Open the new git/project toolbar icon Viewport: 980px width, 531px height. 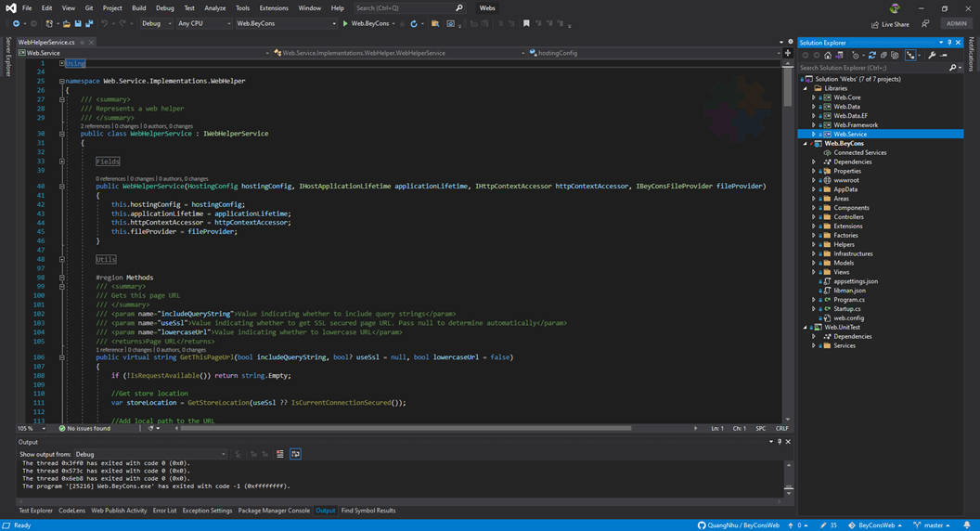(49, 24)
